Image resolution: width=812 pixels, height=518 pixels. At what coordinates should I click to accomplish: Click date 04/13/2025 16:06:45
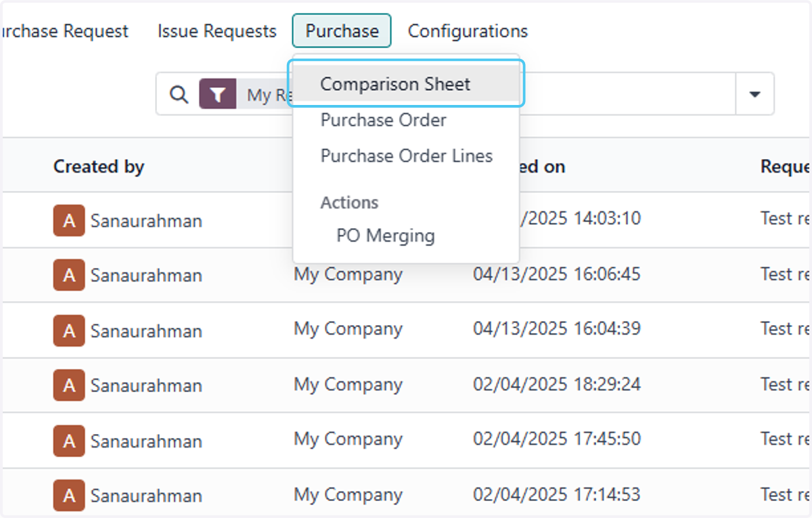point(557,274)
